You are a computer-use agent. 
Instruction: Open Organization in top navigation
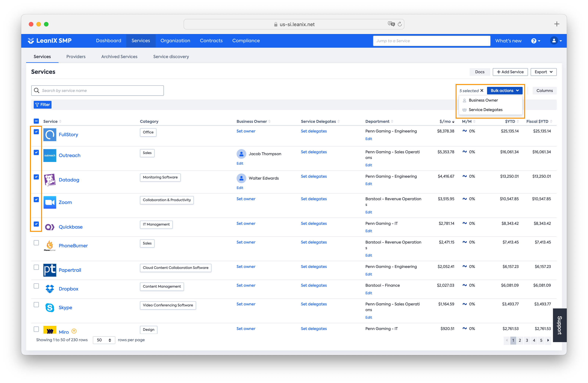[175, 41]
